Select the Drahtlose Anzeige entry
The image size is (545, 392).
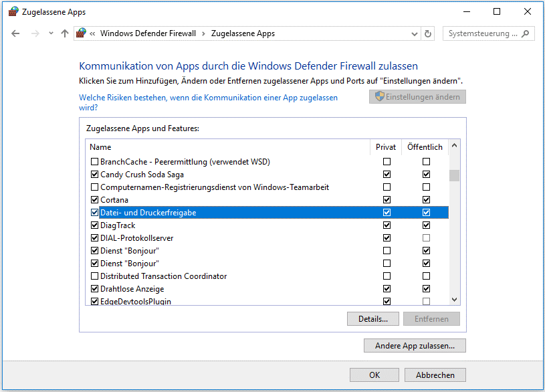click(x=267, y=289)
